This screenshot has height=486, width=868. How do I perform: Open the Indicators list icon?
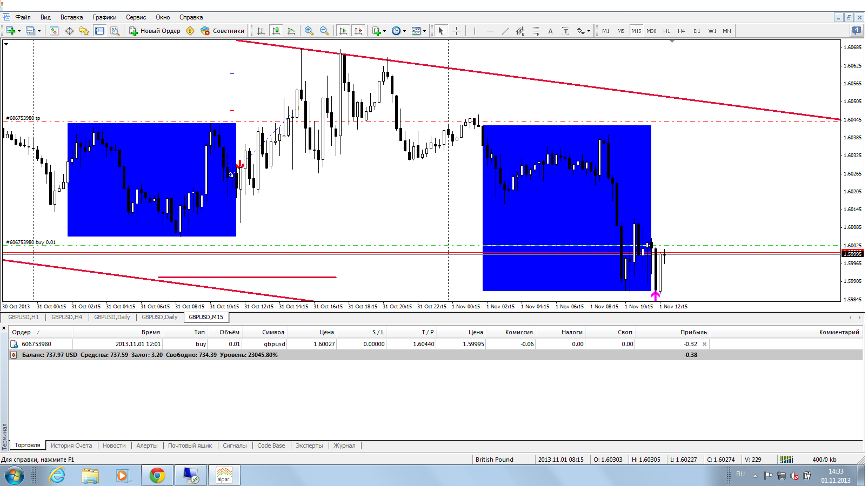[x=377, y=31]
